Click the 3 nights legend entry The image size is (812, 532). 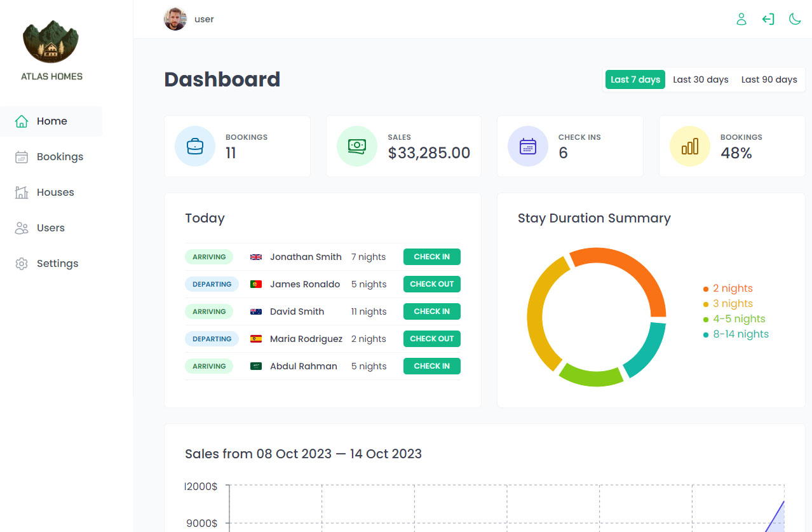(x=728, y=304)
